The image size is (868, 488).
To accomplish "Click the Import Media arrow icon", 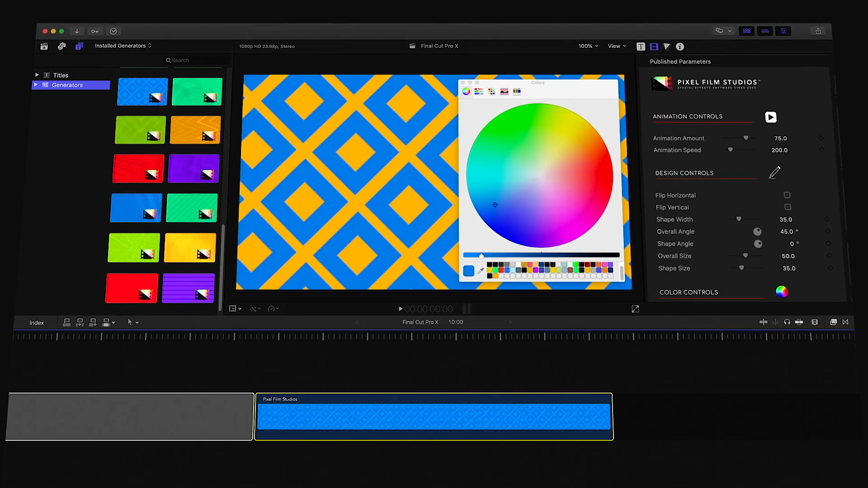I will [x=77, y=31].
